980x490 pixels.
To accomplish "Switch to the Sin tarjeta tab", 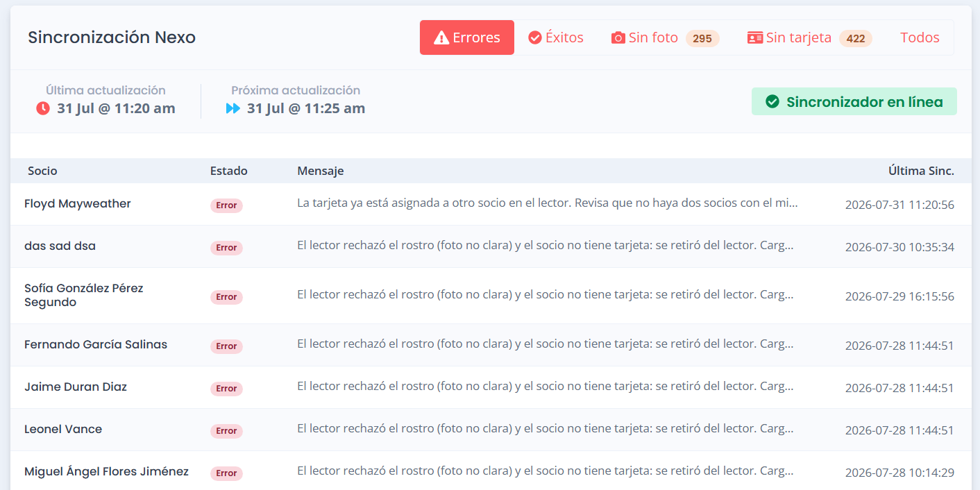I will point(809,37).
